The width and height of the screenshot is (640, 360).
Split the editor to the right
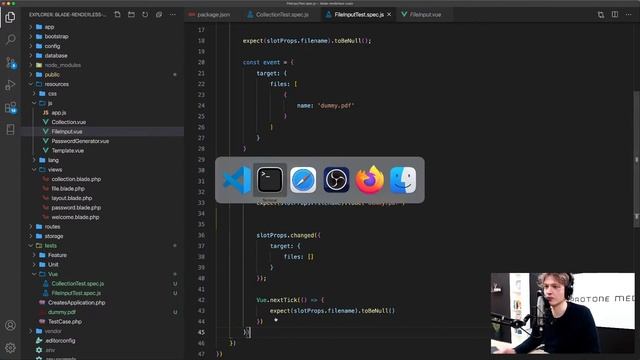[615, 15]
